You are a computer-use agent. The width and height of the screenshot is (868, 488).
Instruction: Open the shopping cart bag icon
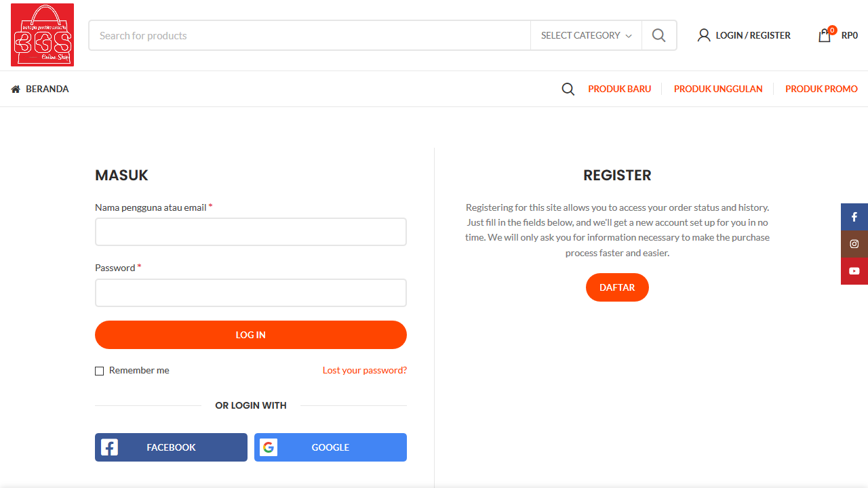tap(825, 35)
